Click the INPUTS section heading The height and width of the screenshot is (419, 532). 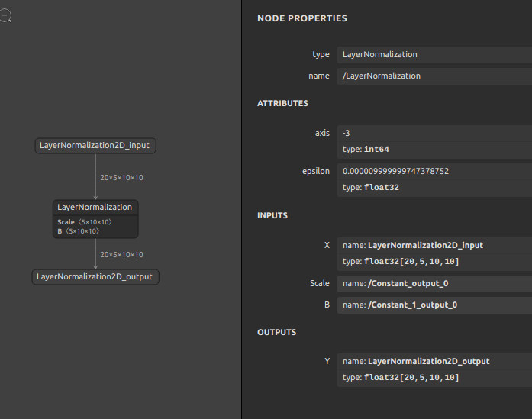[272, 215]
